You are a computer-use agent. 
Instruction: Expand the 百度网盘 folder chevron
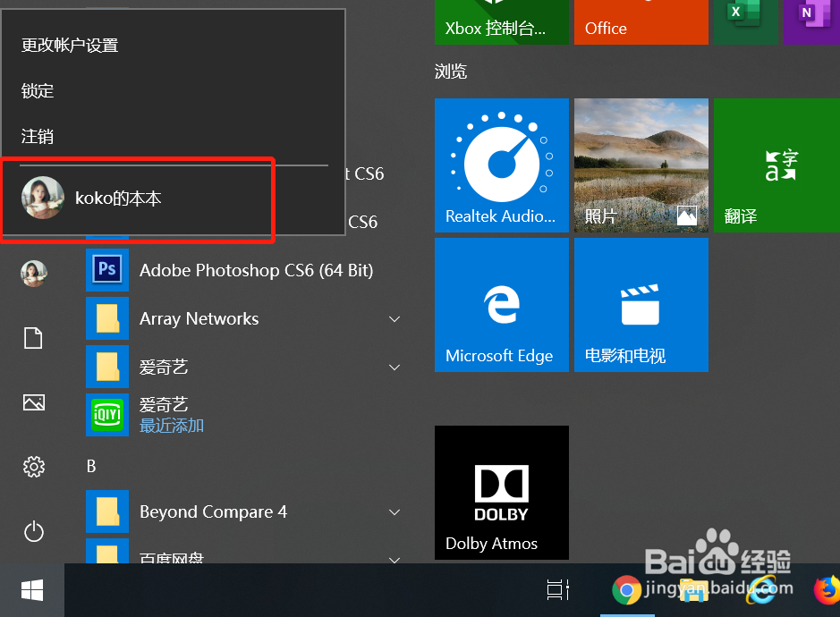pos(395,560)
